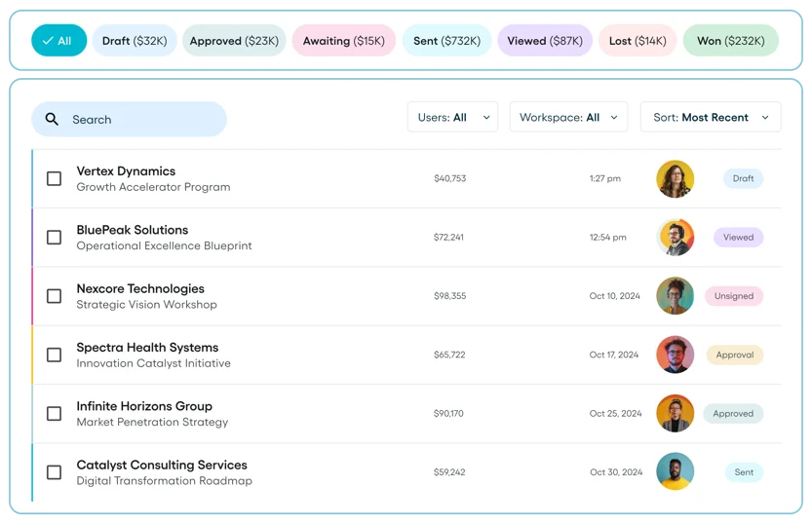Click Vertex Dynamics owner avatar
Screen dimensions: 812x524
[x=675, y=179]
